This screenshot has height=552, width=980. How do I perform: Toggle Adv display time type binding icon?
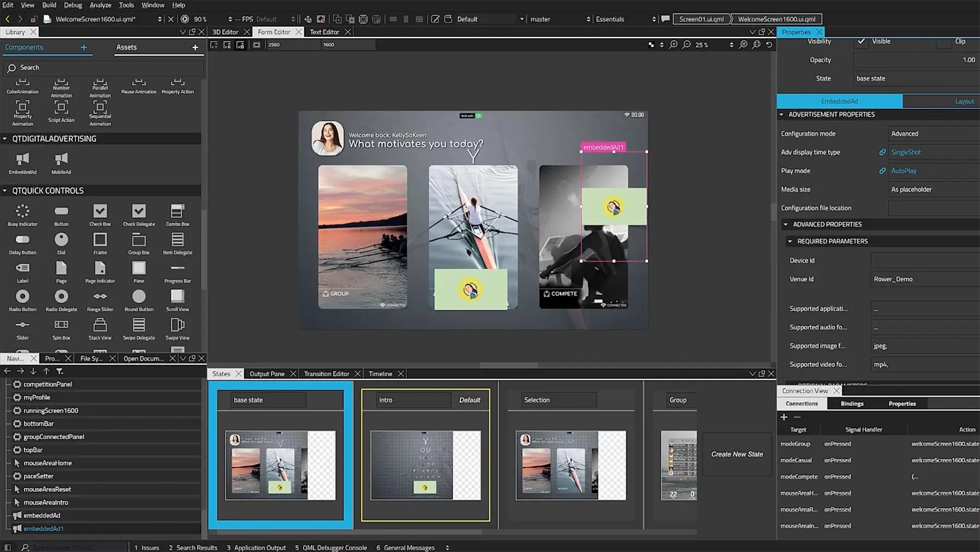[882, 153]
